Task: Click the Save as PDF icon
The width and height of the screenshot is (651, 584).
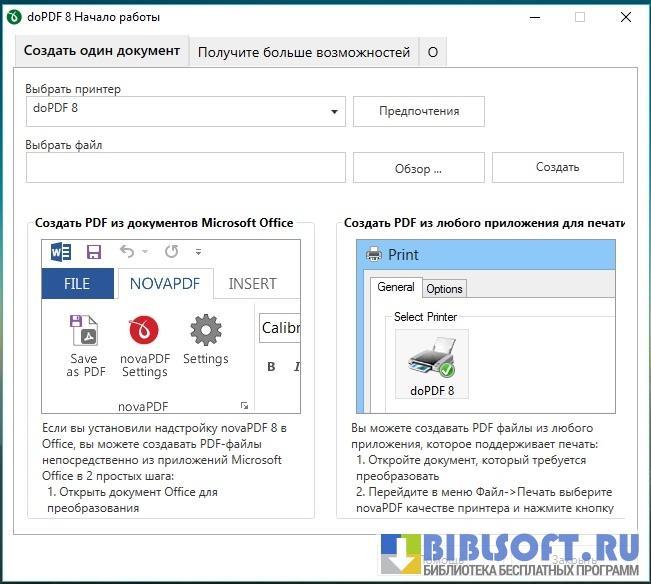Action: [84, 330]
